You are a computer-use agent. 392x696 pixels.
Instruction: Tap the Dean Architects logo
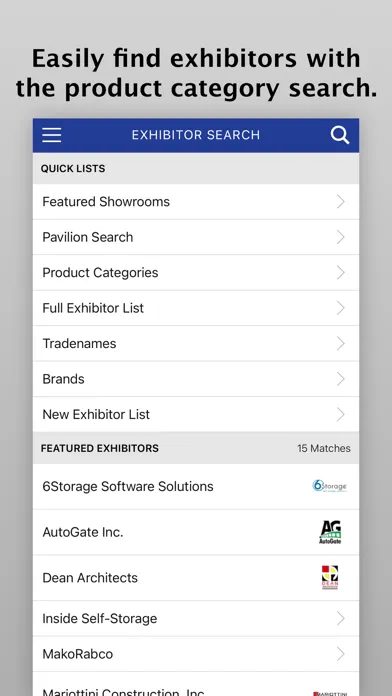pyautogui.click(x=330, y=577)
